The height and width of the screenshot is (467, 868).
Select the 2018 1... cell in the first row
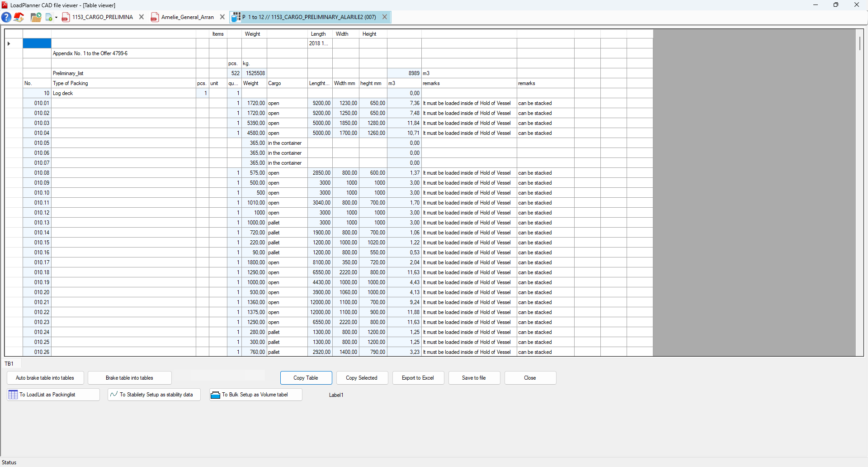point(320,43)
